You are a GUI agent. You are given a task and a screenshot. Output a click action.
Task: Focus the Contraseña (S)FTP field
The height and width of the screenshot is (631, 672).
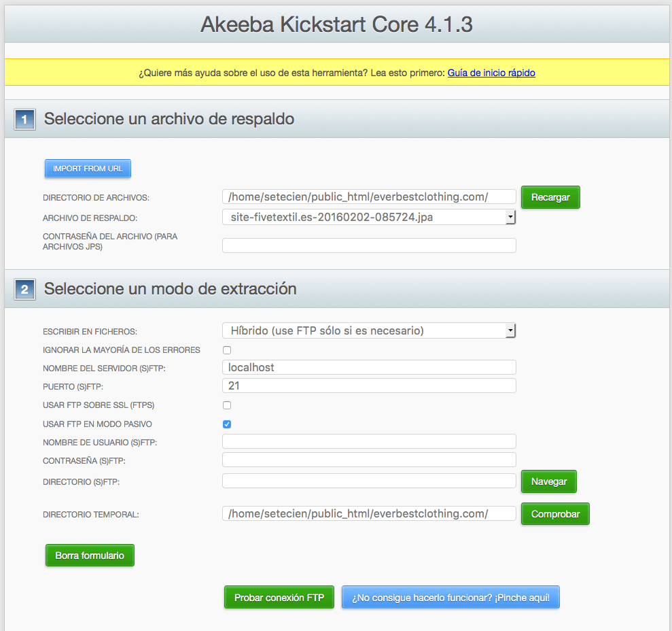(x=369, y=460)
